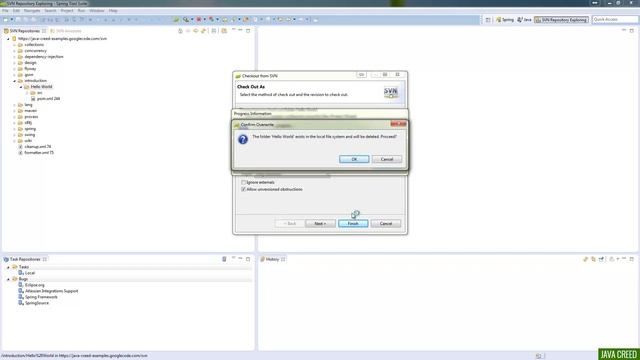Open the Edit menu
The height and width of the screenshot is (360, 640).
point(16,11)
